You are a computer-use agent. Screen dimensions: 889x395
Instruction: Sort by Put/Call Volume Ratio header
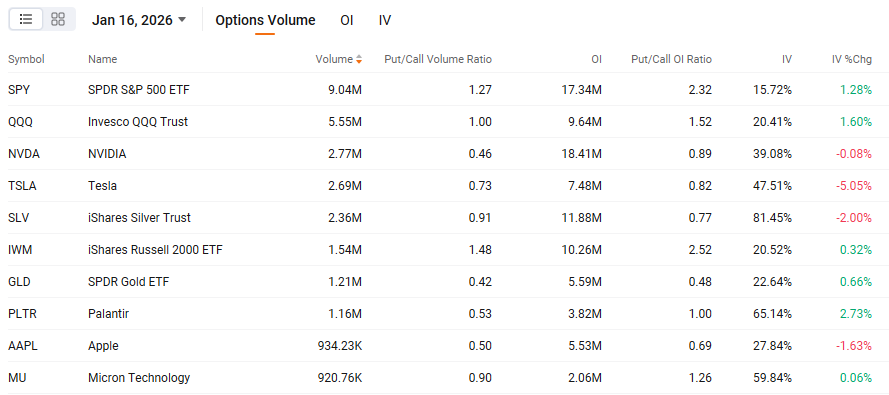(438, 59)
